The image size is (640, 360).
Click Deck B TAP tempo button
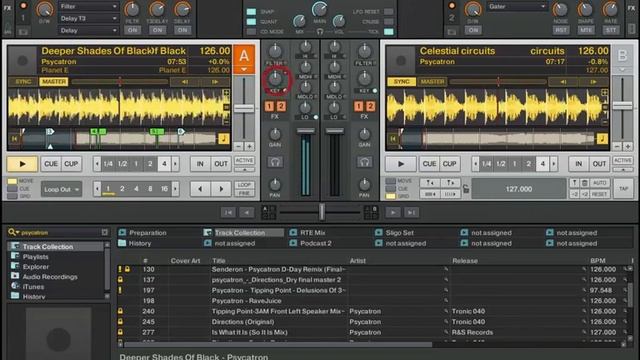point(623,189)
